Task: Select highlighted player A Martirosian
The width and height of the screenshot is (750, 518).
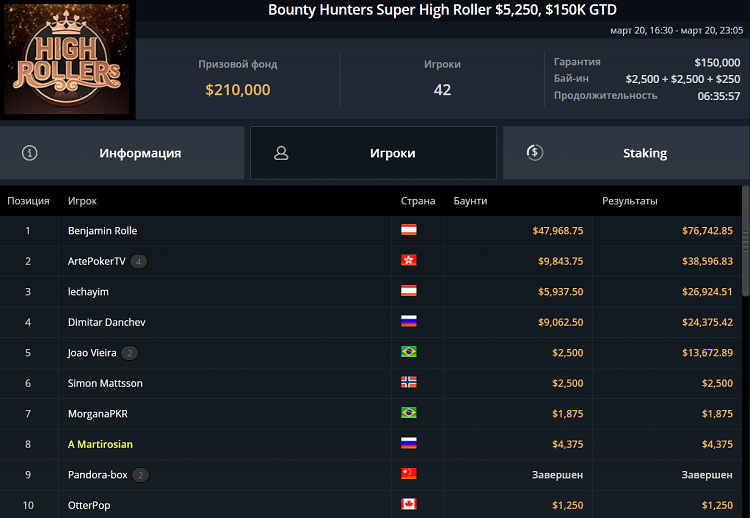Action: (x=100, y=444)
